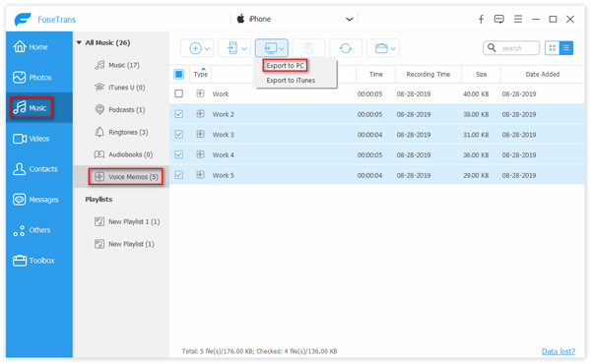Choose Export to iTunes
The width and height of the screenshot is (591, 364).
click(x=291, y=80)
